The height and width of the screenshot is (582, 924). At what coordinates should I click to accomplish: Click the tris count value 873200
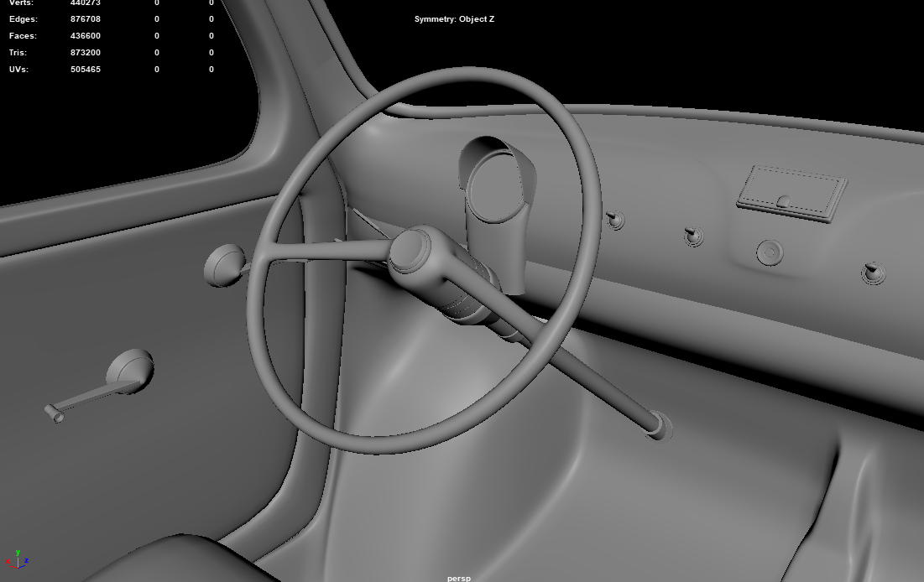(x=86, y=53)
